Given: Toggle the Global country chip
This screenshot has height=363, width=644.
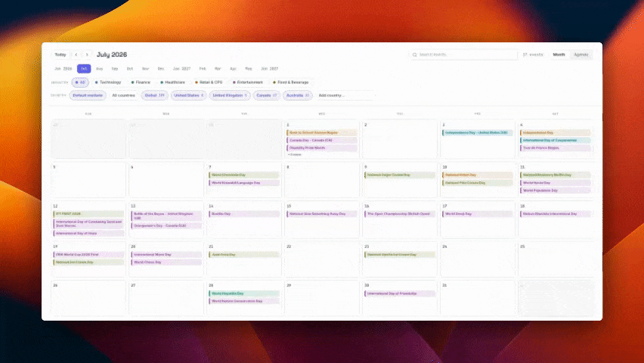Looking at the screenshot, I should (x=154, y=95).
